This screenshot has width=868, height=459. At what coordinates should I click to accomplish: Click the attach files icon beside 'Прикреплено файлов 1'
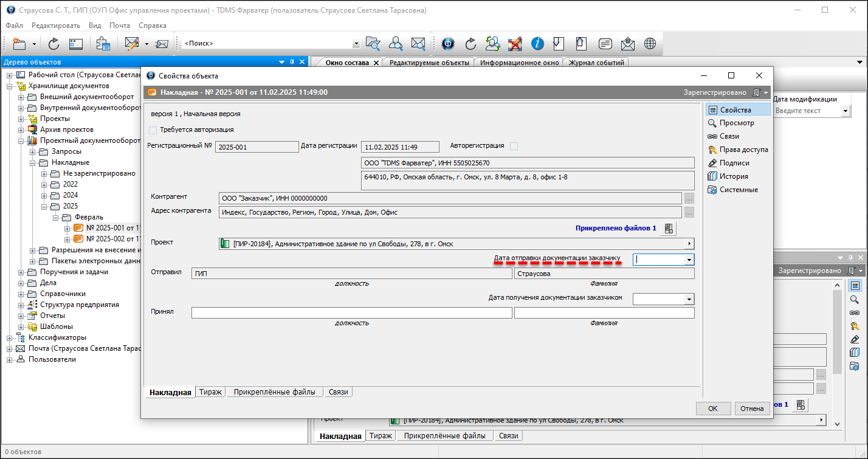pyautogui.click(x=669, y=229)
